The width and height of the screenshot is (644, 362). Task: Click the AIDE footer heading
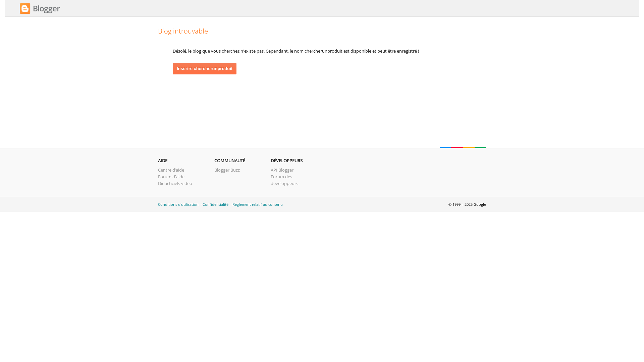pos(162,161)
